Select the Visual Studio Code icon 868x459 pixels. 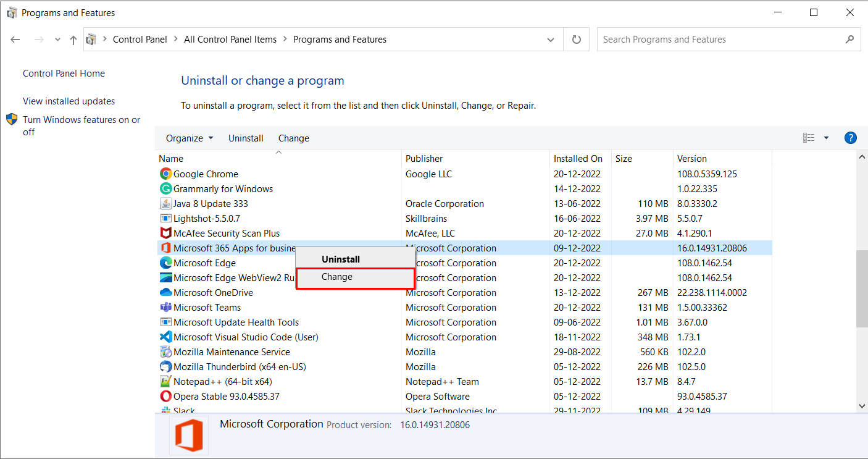[x=165, y=337]
